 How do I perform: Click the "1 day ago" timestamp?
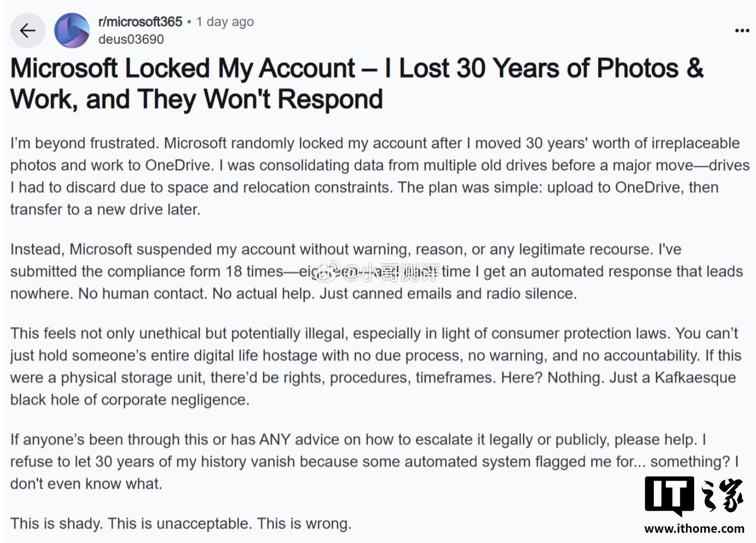225,22
